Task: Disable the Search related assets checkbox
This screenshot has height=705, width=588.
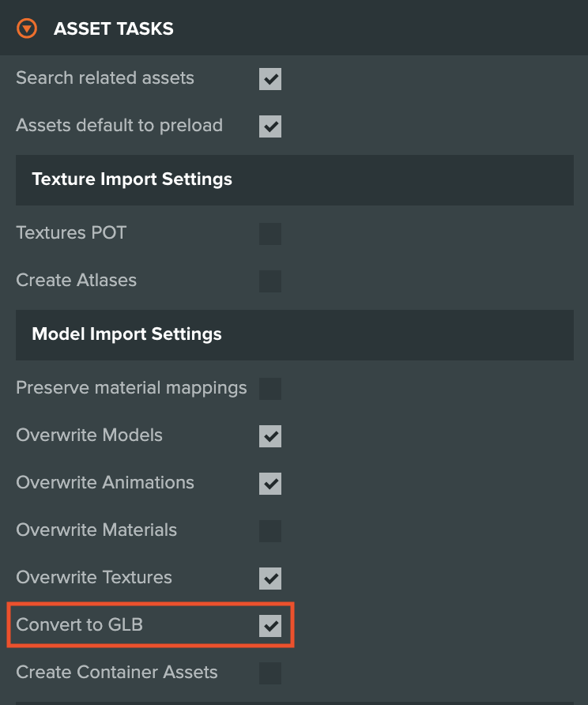Action: click(x=269, y=78)
